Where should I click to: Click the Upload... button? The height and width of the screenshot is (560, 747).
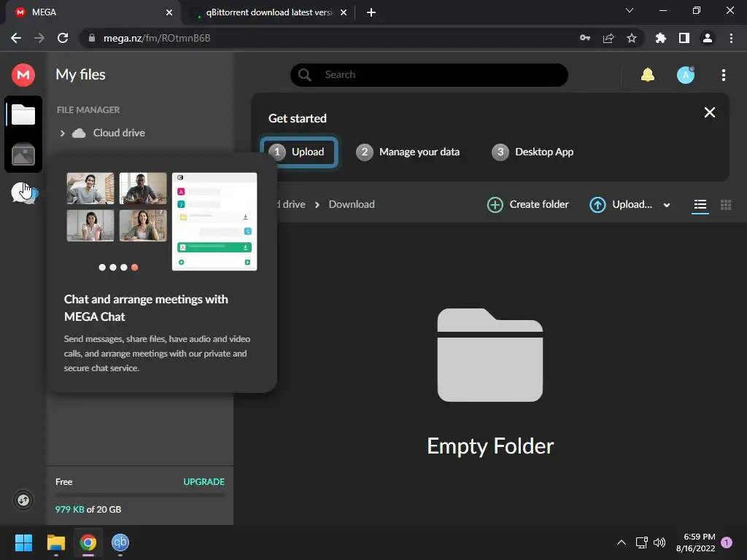point(621,205)
